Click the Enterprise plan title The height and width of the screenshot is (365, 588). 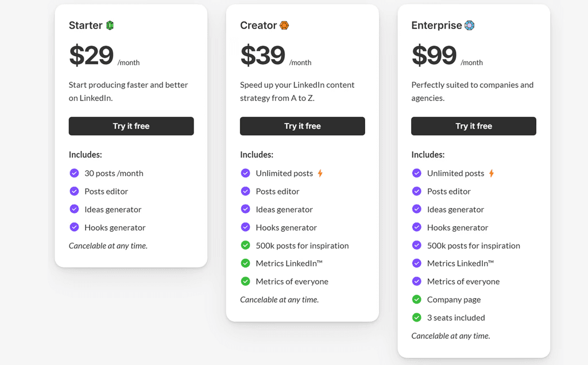tap(436, 25)
